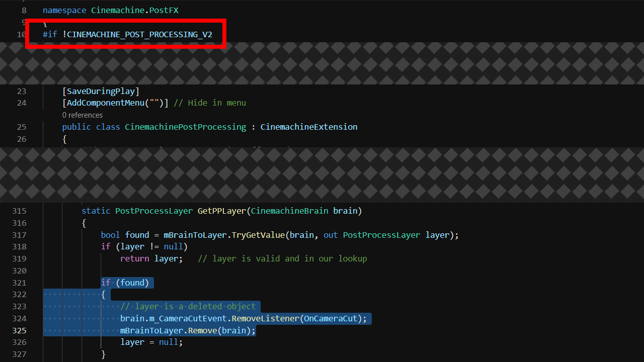This screenshot has width=644, height=362.
Task: Click the CinemachinePostProcessing class name
Action: tap(186, 127)
